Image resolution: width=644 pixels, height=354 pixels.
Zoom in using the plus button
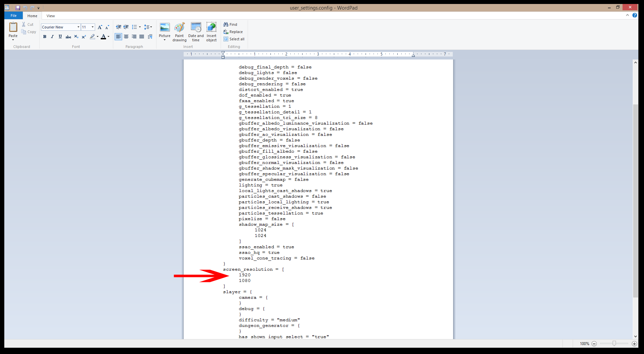(x=634, y=344)
